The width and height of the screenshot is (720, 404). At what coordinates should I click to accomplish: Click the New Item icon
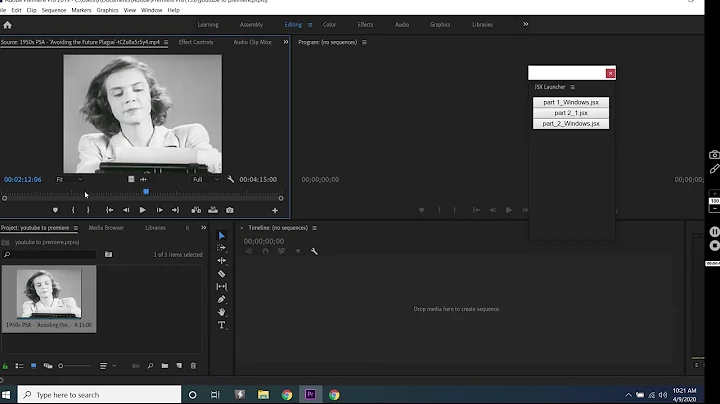[x=179, y=366]
